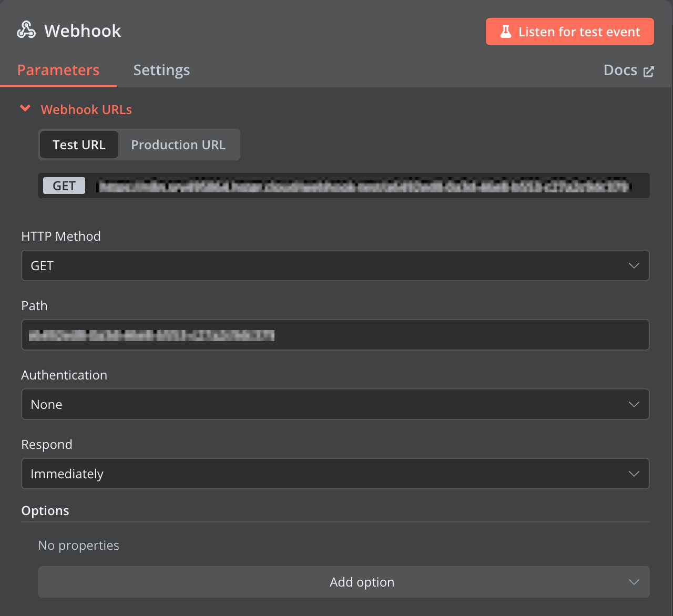Click the GET badge next to the webhook URL
The image size is (673, 616).
pos(64,185)
